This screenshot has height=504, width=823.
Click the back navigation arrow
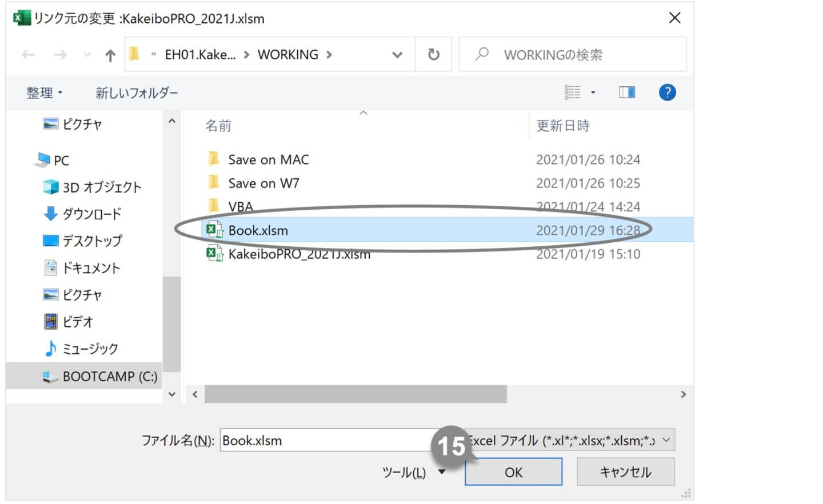[27, 54]
